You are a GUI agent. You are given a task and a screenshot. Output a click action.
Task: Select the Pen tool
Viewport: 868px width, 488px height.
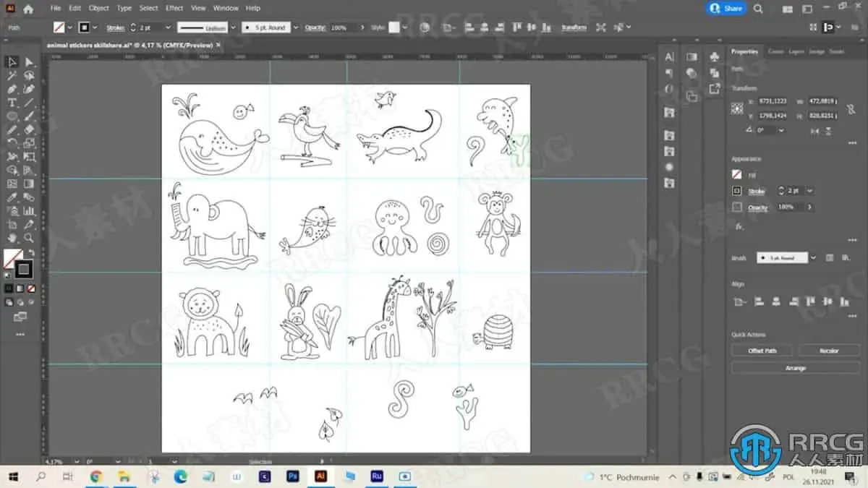click(12, 89)
